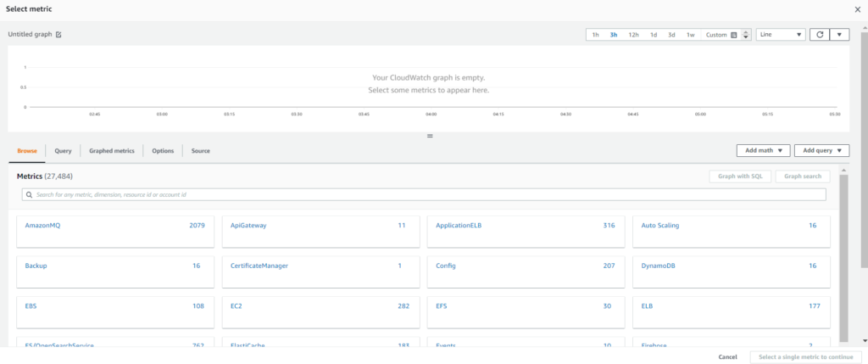This screenshot has height=364, width=868.
Task: Edit the Untitled graph name pencil icon
Action: click(x=58, y=34)
